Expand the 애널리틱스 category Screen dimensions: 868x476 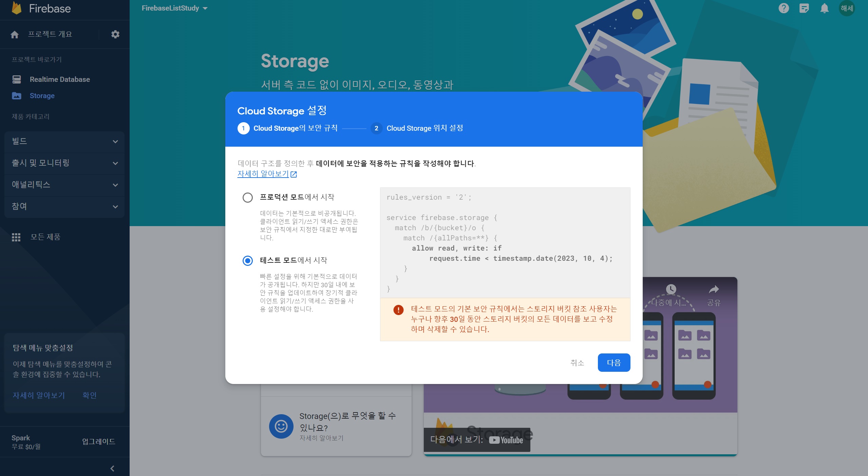pos(64,185)
